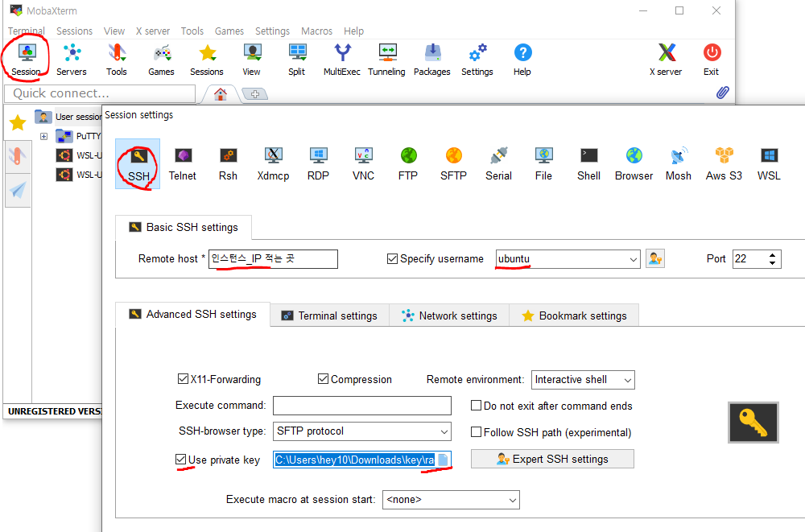
Task: Select the WSL session type
Action: pos(769,164)
